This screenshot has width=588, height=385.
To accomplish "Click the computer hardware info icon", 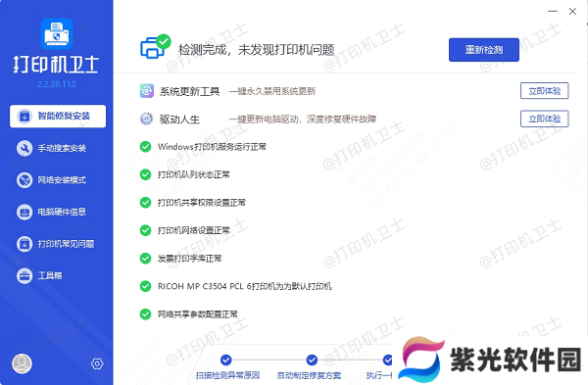I will pyautogui.click(x=24, y=213).
